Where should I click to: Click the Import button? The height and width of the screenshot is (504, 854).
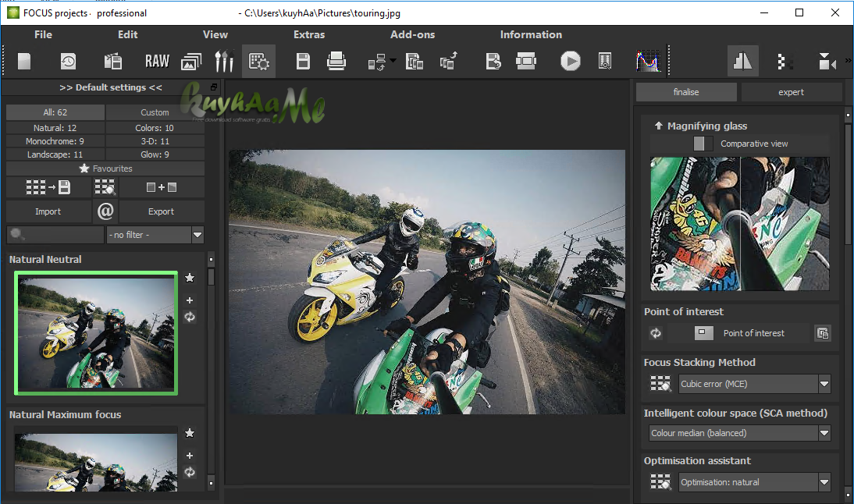pos(48,211)
